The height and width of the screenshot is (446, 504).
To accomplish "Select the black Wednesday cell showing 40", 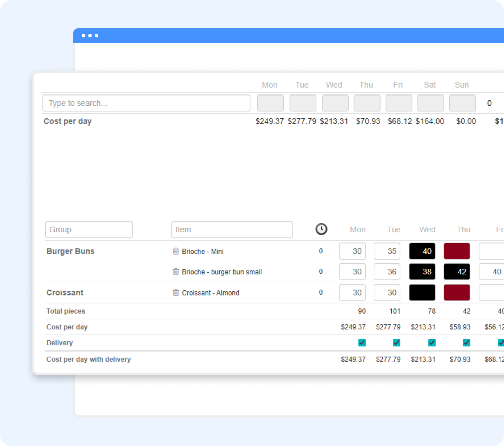I will tap(422, 251).
